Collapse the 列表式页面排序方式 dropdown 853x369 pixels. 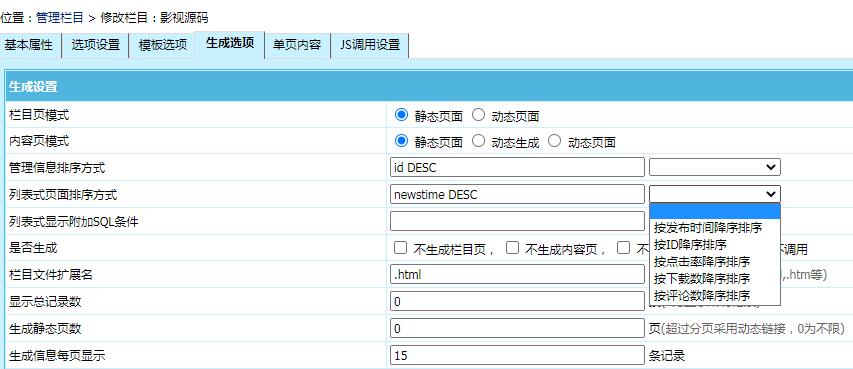(x=715, y=194)
